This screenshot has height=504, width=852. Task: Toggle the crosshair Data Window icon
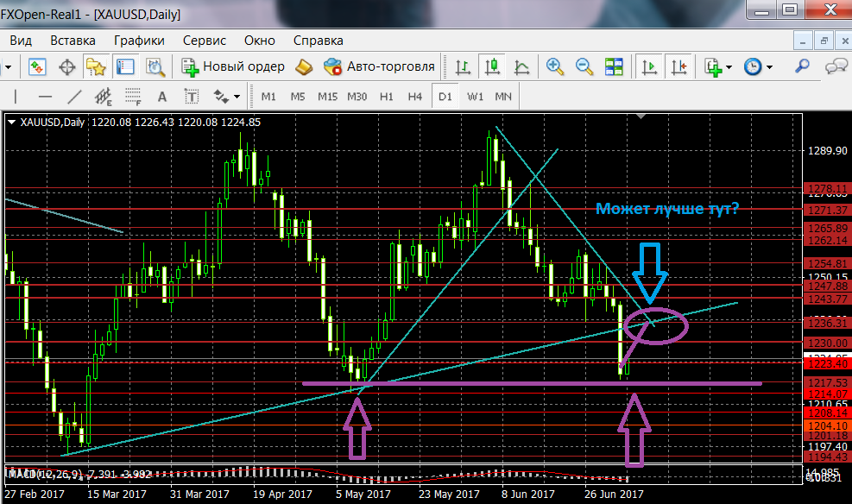click(66, 67)
